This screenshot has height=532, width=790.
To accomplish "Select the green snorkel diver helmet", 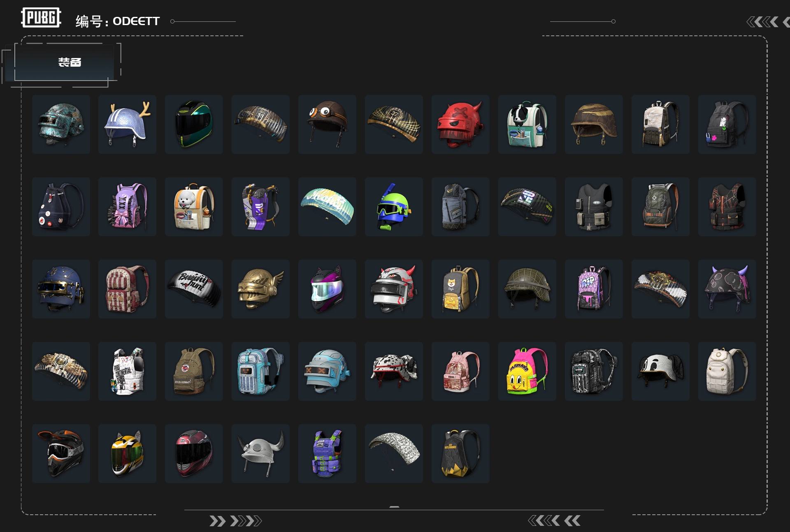I will click(394, 207).
